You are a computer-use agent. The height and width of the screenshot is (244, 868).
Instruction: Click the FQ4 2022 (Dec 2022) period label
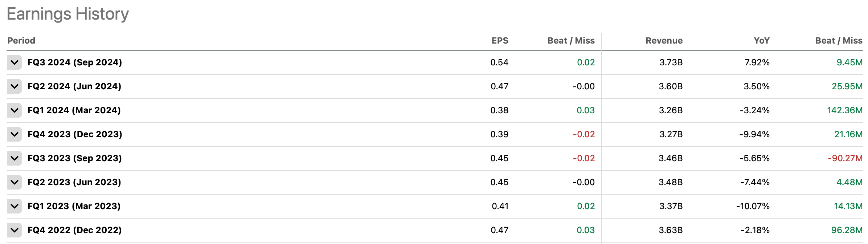click(75, 230)
